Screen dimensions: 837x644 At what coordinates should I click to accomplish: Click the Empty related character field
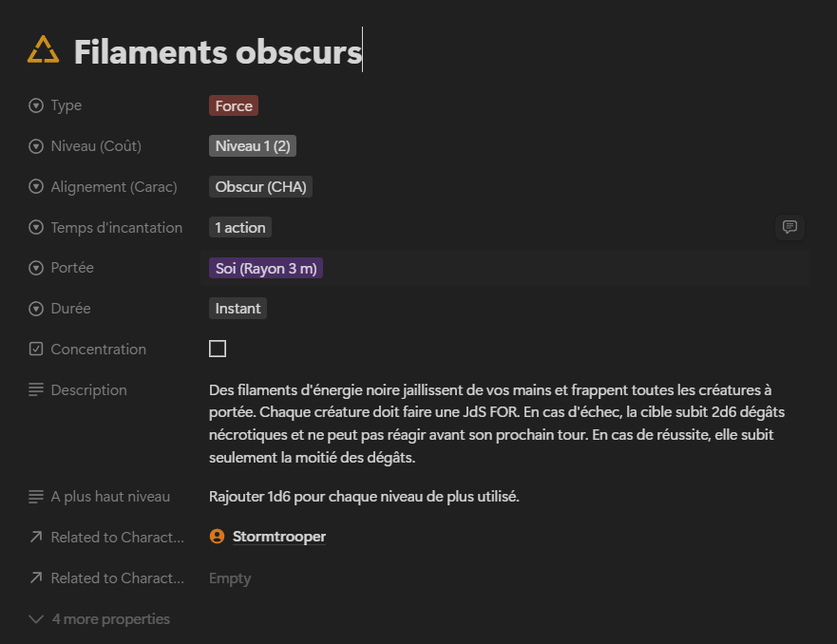click(x=230, y=578)
